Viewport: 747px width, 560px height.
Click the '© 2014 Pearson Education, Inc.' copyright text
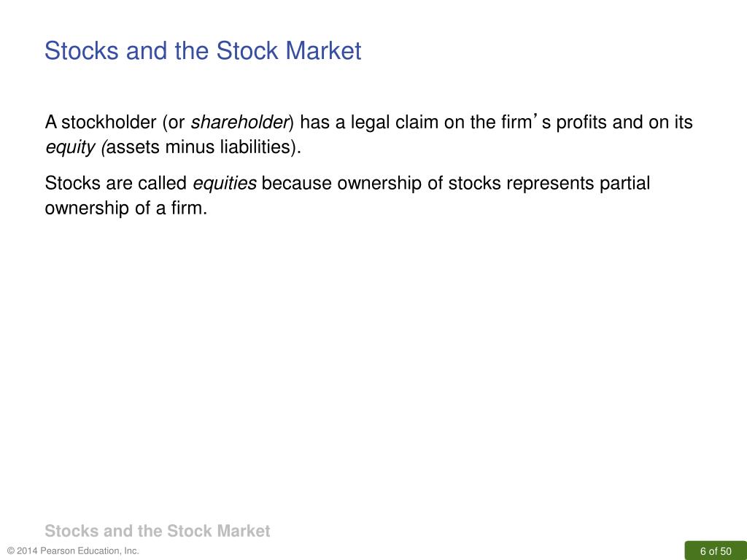73,551
